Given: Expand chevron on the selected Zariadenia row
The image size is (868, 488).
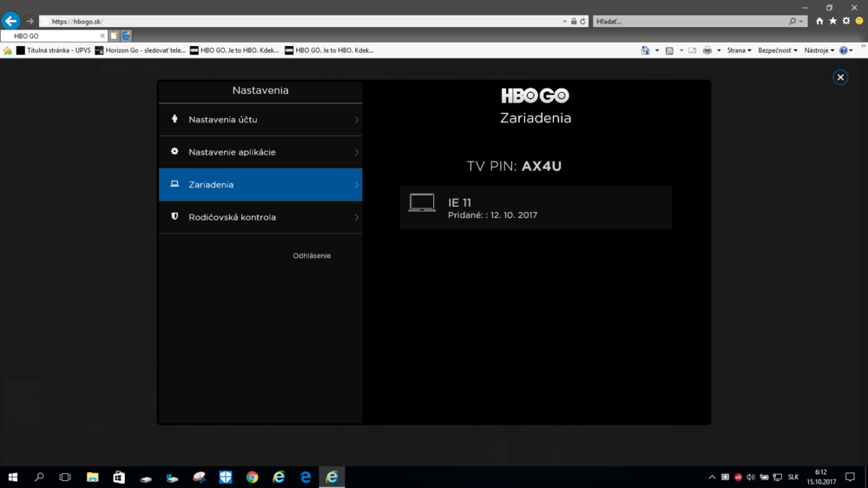Looking at the screenshot, I should [357, 184].
